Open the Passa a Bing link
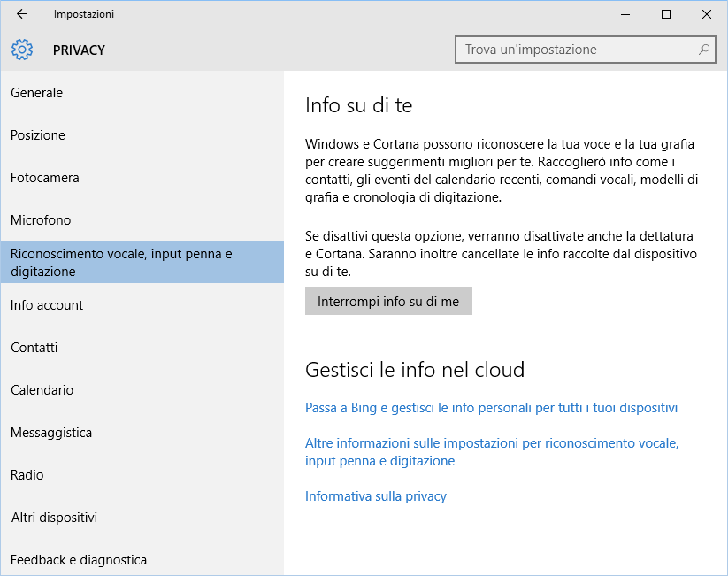This screenshot has height=576, width=728. [x=491, y=408]
